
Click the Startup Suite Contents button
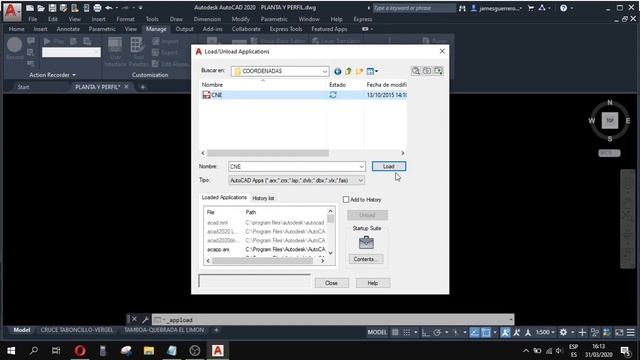pyautogui.click(x=366, y=259)
